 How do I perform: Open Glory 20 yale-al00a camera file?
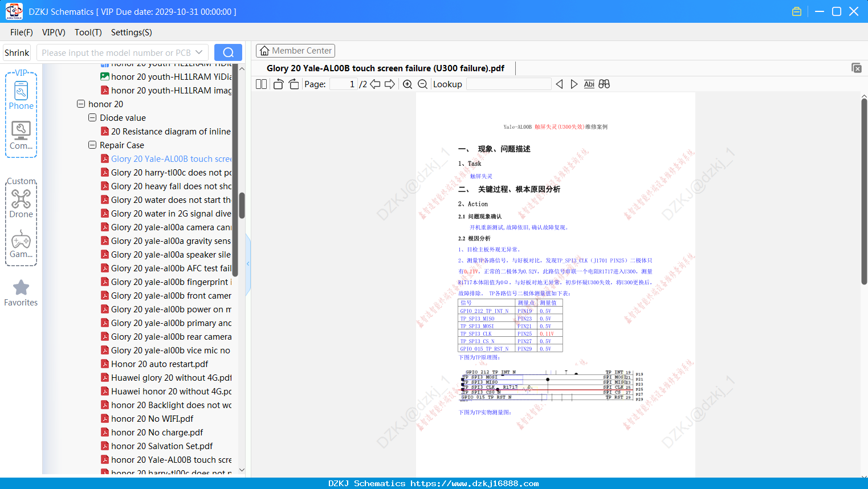pos(166,227)
